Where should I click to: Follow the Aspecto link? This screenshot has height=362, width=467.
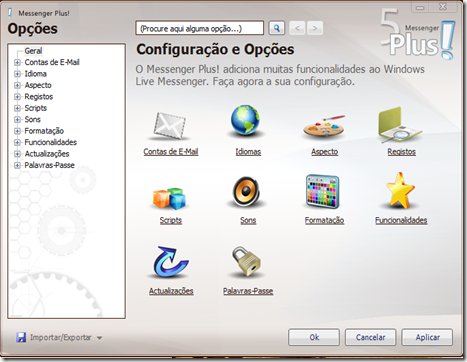pos(324,152)
